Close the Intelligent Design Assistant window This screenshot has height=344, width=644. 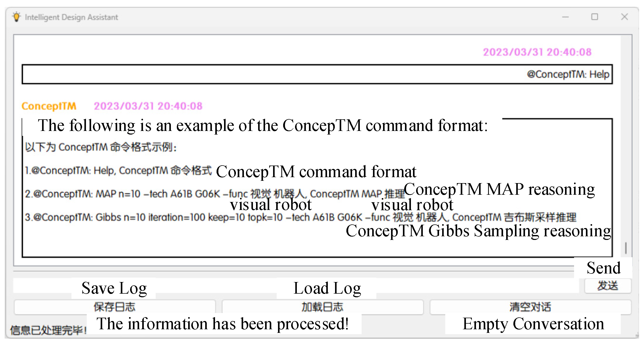(x=624, y=17)
